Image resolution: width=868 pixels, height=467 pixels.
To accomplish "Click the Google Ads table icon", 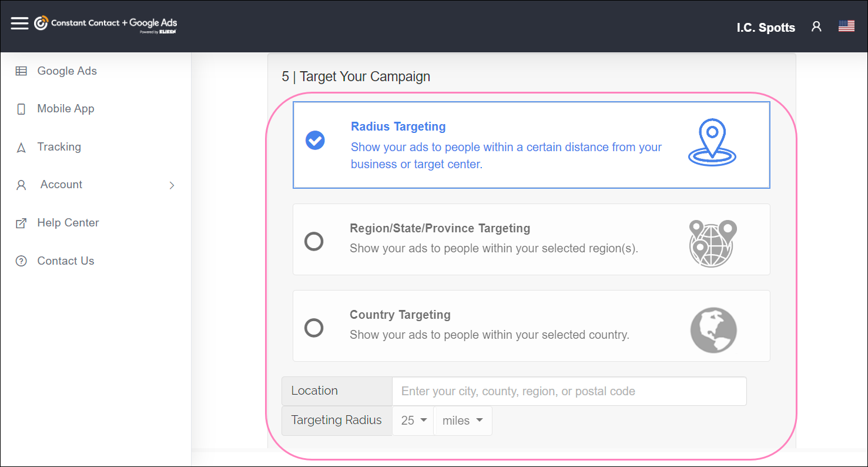I will pos(21,71).
